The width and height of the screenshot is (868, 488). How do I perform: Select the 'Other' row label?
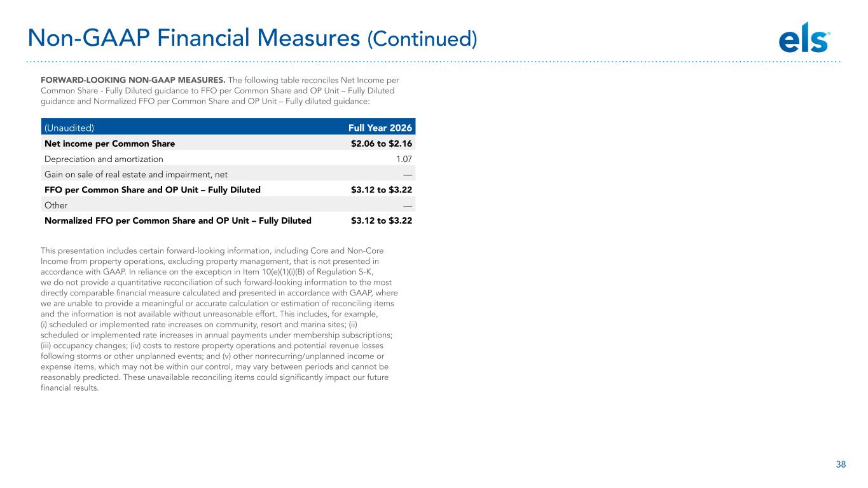[56, 205]
